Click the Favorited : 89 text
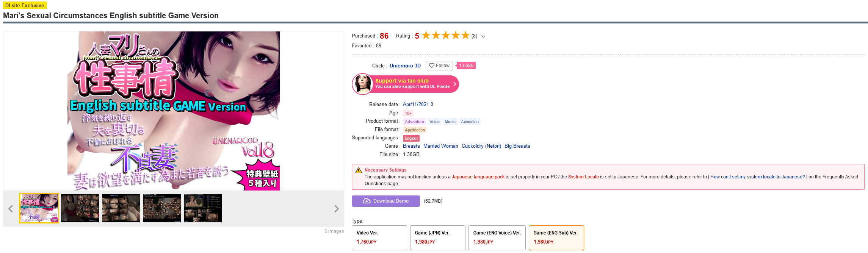This screenshot has width=868, height=253. click(367, 46)
